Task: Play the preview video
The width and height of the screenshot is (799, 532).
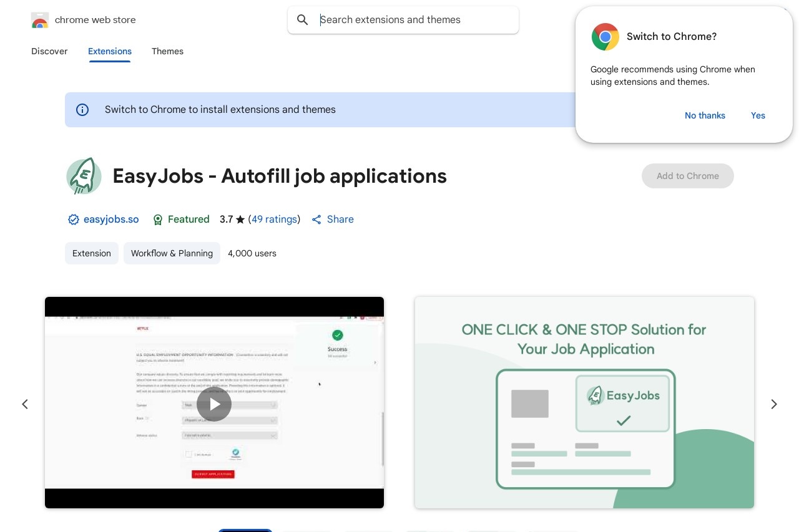Action: coord(214,404)
